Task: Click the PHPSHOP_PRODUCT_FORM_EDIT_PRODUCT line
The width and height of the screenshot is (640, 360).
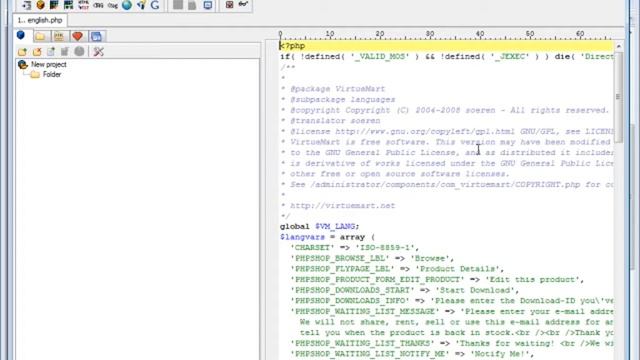Action: pos(437,280)
